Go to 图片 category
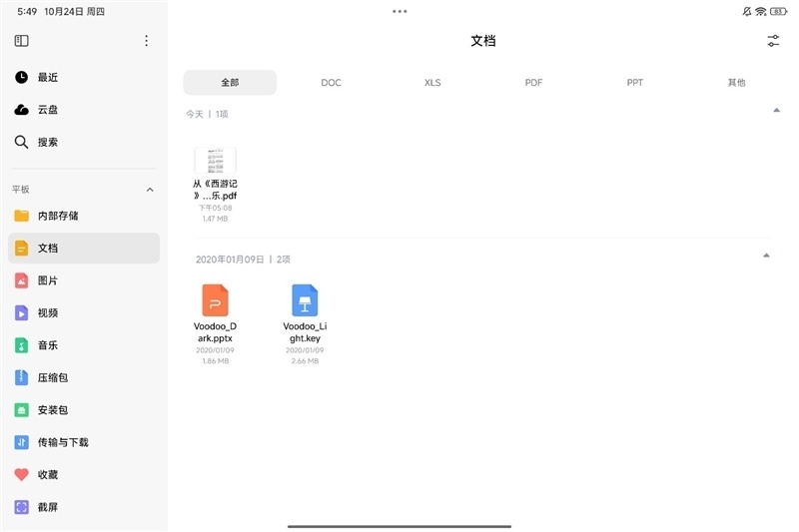The width and height of the screenshot is (799, 532). (x=84, y=280)
